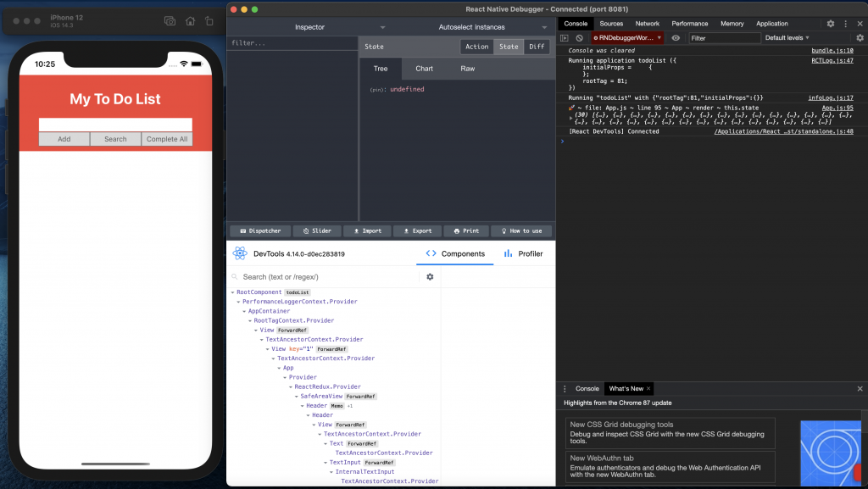Click the simulator rotate device icon
The image size is (868, 489).
point(209,21)
